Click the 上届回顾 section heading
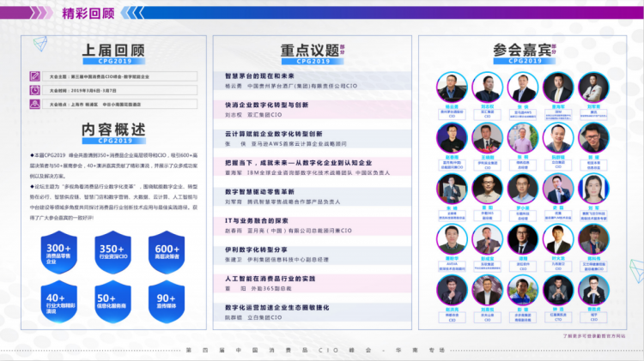 click(113, 50)
